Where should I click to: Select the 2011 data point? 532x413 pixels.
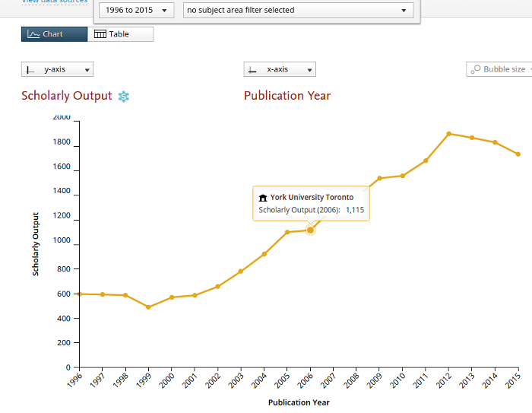426,160
